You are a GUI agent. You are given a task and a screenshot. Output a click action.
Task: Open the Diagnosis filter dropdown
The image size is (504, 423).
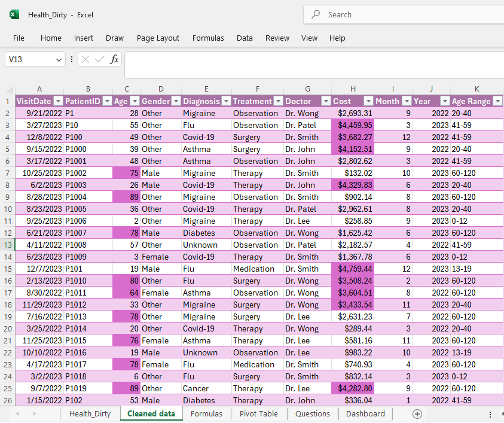click(226, 101)
